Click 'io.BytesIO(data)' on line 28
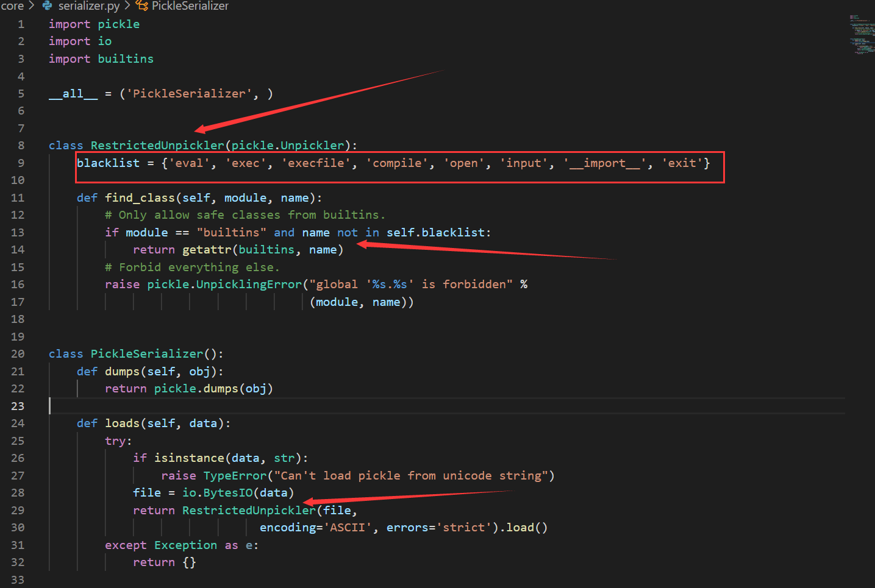 point(238,493)
